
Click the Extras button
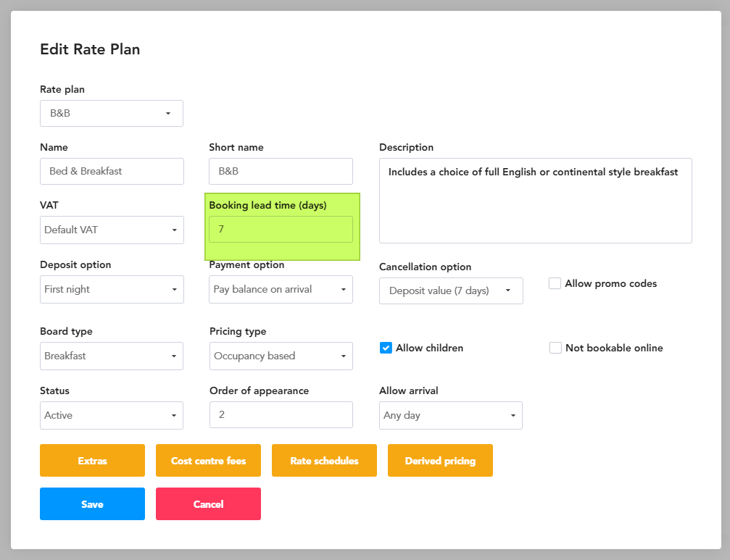click(92, 461)
